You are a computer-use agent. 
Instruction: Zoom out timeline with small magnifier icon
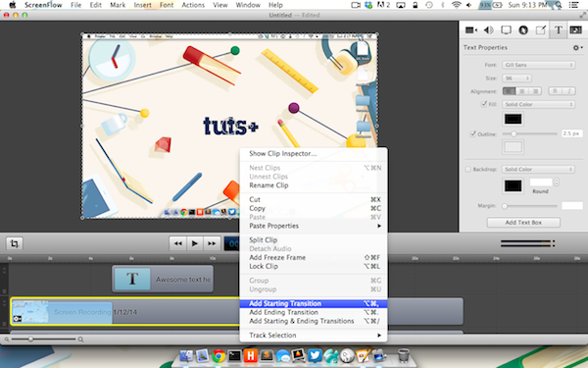pos(7,340)
